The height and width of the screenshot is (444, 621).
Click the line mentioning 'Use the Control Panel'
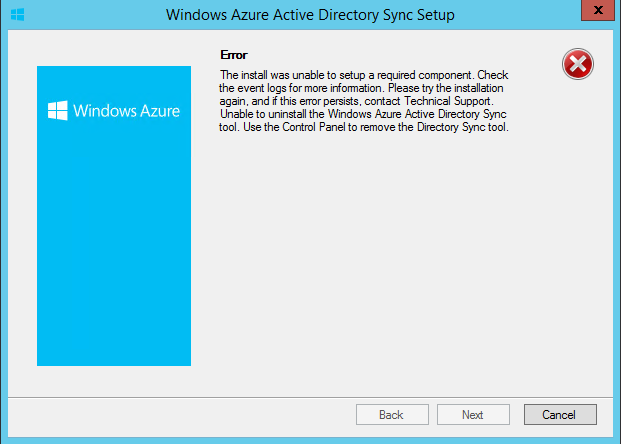click(364, 127)
